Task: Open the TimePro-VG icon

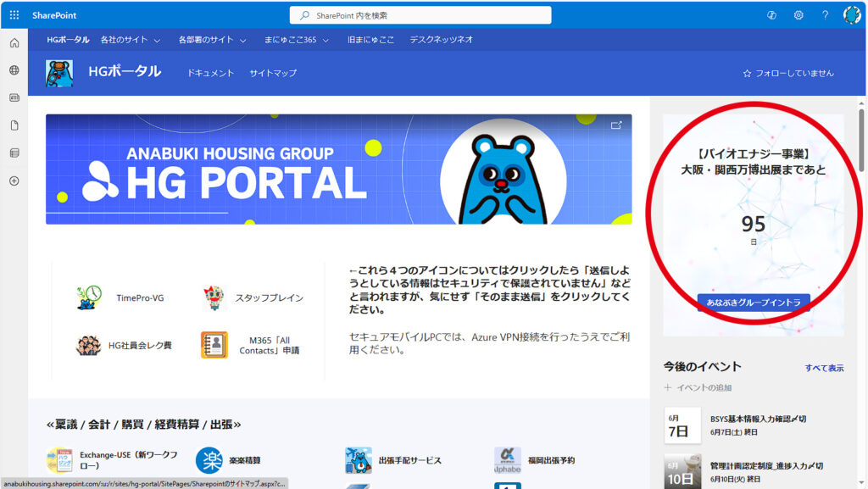Action: (88, 297)
